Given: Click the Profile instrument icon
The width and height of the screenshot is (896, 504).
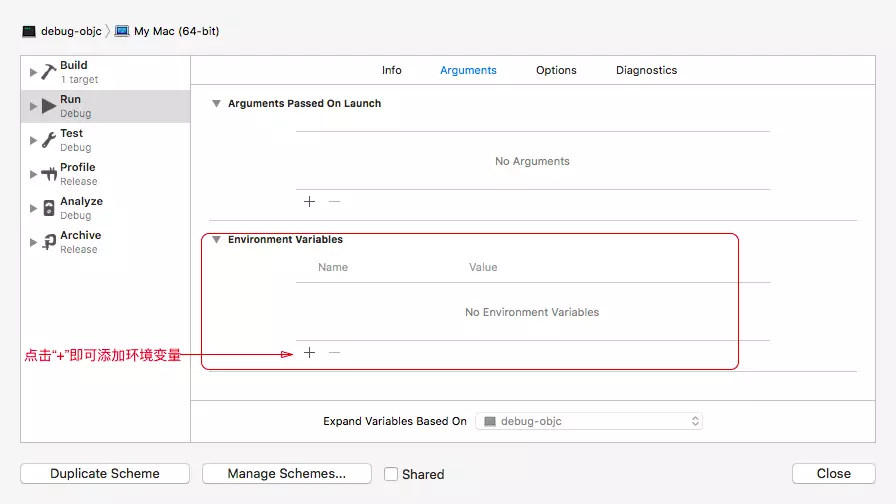Looking at the screenshot, I should tap(49, 174).
